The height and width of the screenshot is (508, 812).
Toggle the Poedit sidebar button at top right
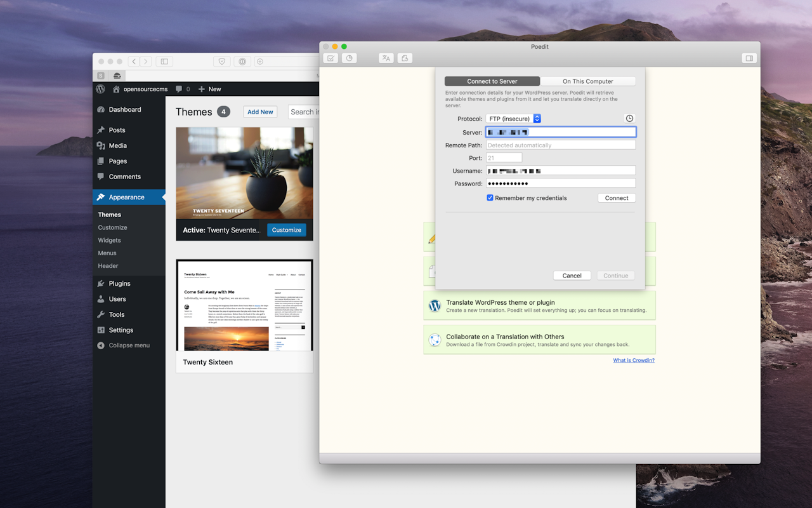[x=749, y=58]
